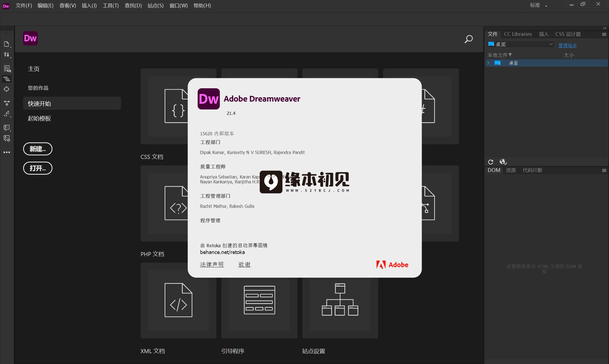Viewport: 609px width, 364px height.
Task: Expand the 桌面 tree node
Action: (x=489, y=63)
